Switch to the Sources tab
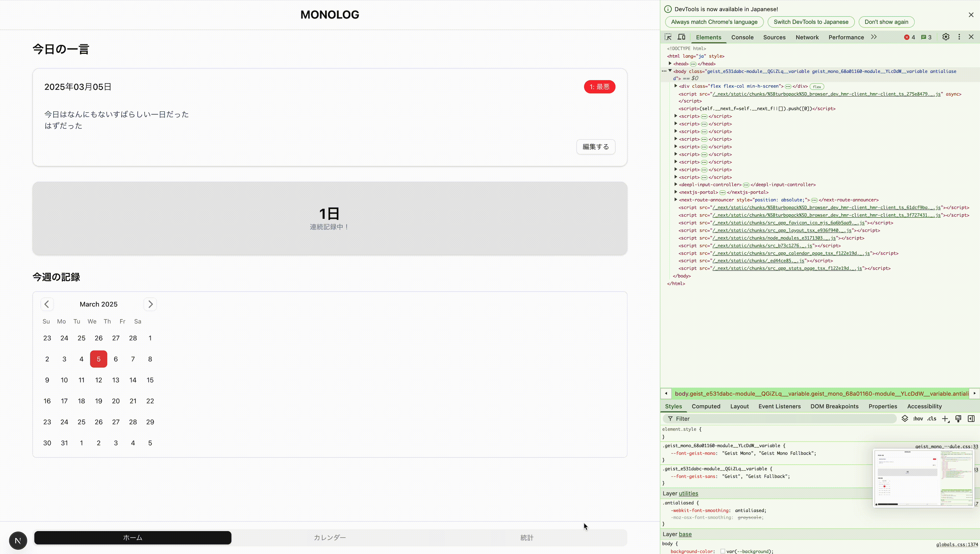Image resolution: width=980 pixels, height=554 pixels. 774,37
